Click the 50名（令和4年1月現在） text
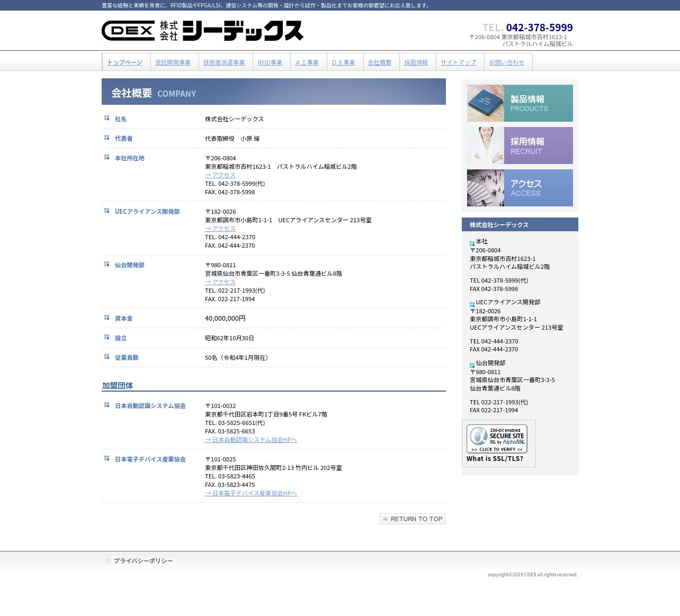 [238, 358]
